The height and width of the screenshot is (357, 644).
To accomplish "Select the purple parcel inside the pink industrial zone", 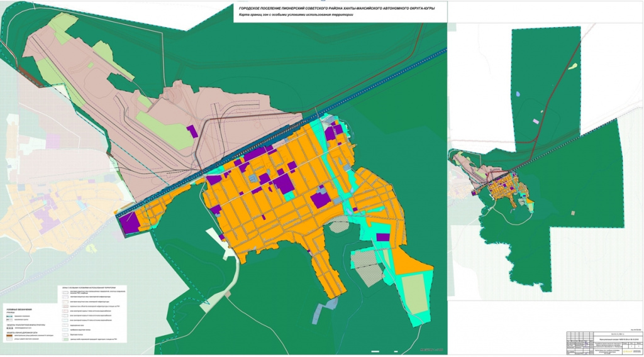I will click(x=193, y=131).
